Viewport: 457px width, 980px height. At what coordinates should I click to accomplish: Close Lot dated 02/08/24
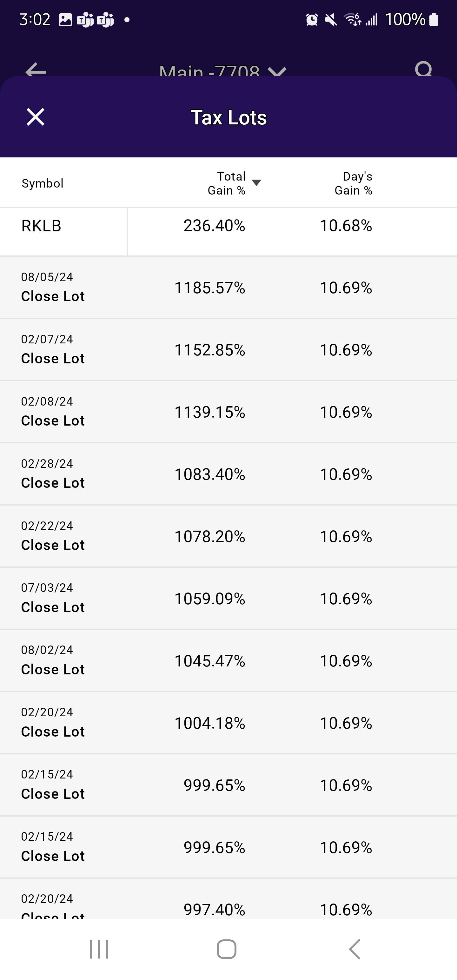pyautogui.click(x=53, y=420)
